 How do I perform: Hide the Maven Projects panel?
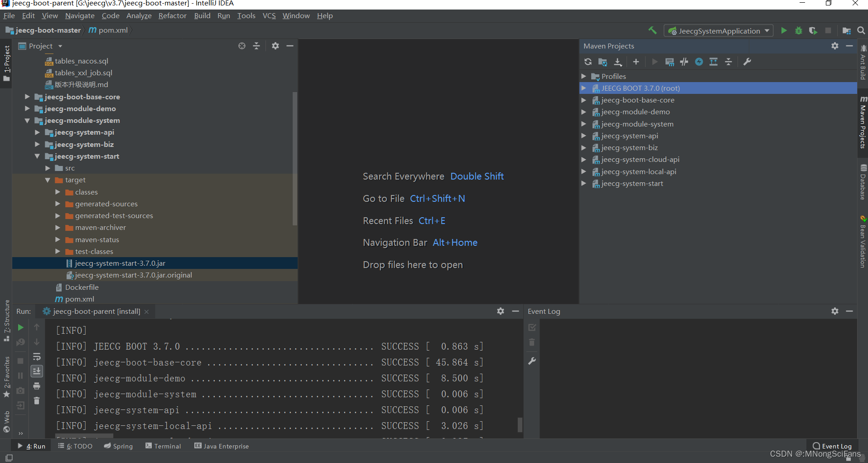[x=849, y=46]
